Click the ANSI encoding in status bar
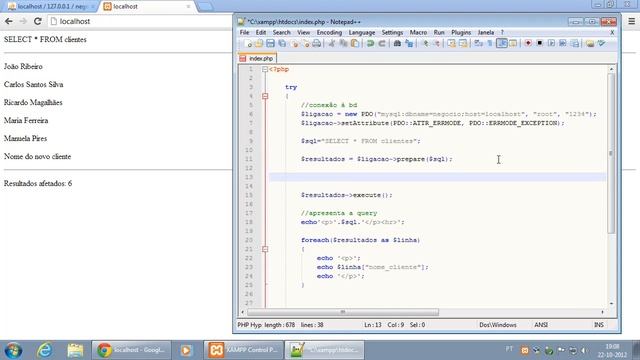Viewport: 640px width, 360px height. click(541, 325)
